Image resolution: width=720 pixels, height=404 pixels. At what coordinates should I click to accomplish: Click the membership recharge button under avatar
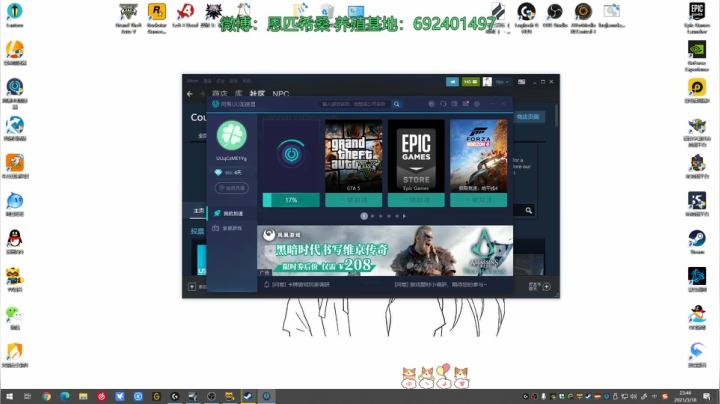pyautogui.click(x=231, y=188)
